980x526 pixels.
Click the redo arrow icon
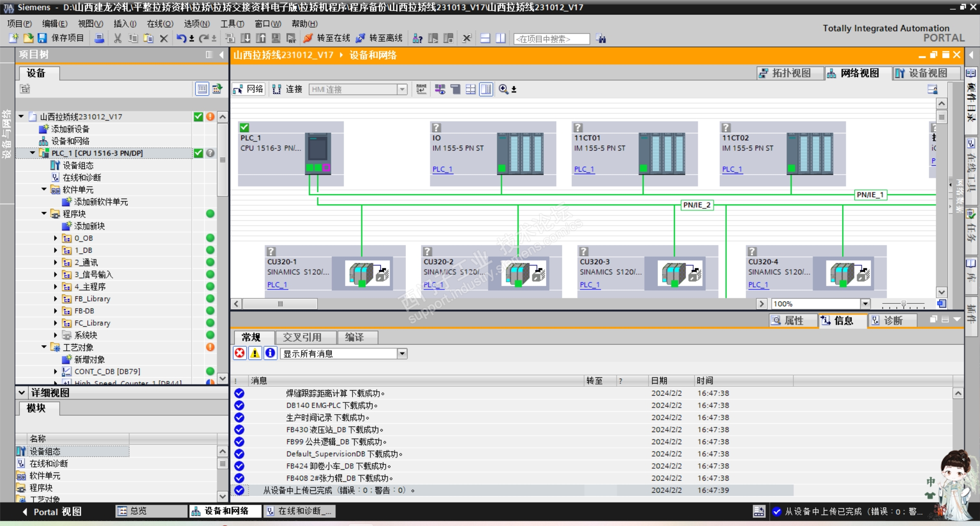point(204,38)
